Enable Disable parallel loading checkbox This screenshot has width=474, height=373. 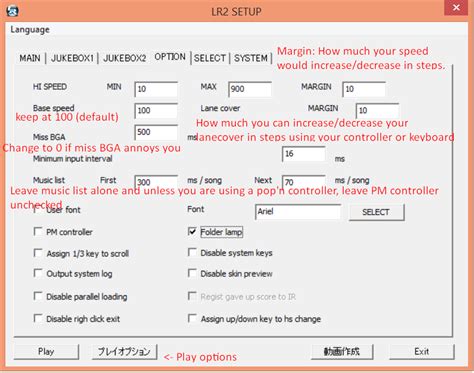pos(38,296)
